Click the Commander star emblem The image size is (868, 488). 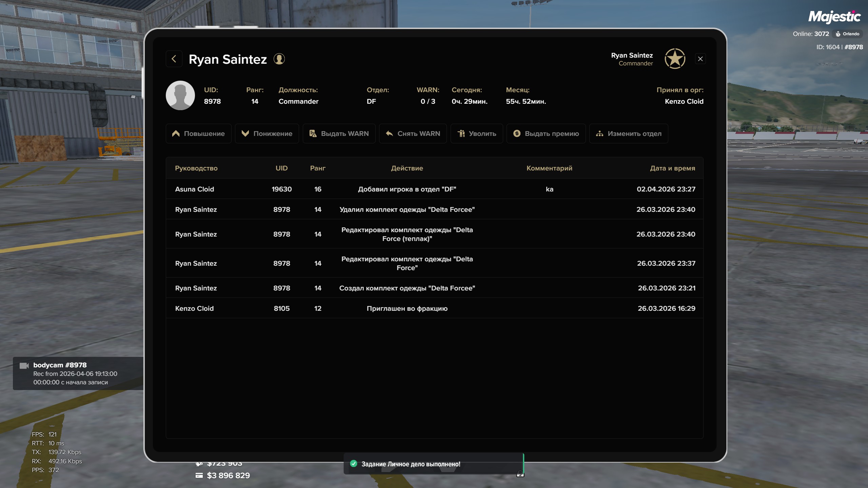pyautogui.click(x=675, y=59)
